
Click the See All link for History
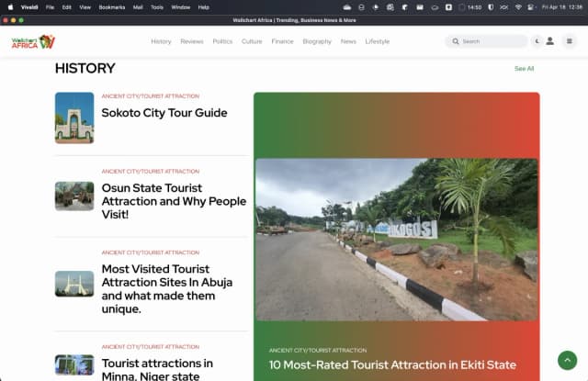pos(524,69)
